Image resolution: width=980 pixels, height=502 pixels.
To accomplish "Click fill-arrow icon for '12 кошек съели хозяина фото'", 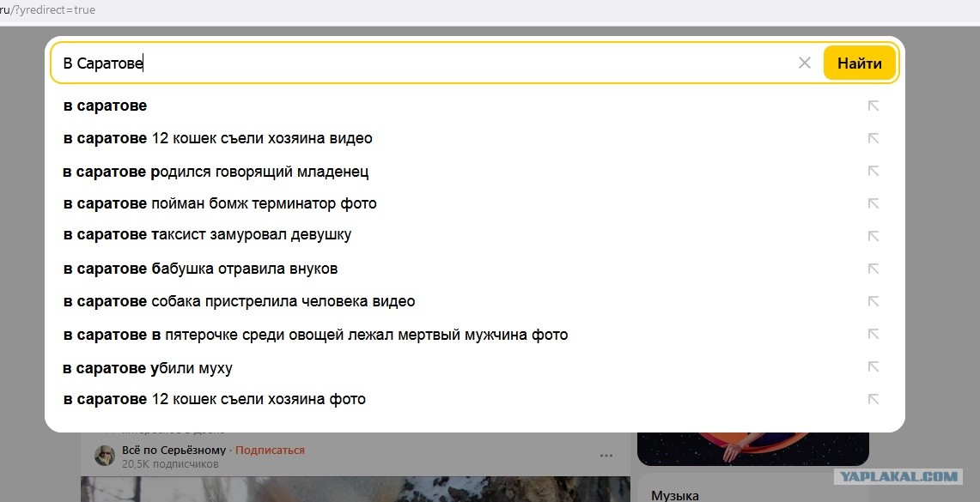I will coord(873,399).
